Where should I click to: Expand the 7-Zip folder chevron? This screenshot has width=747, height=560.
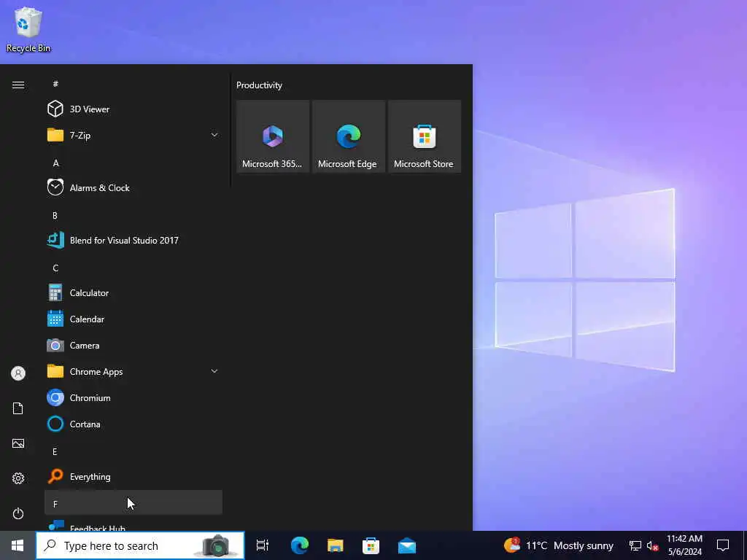214,135
